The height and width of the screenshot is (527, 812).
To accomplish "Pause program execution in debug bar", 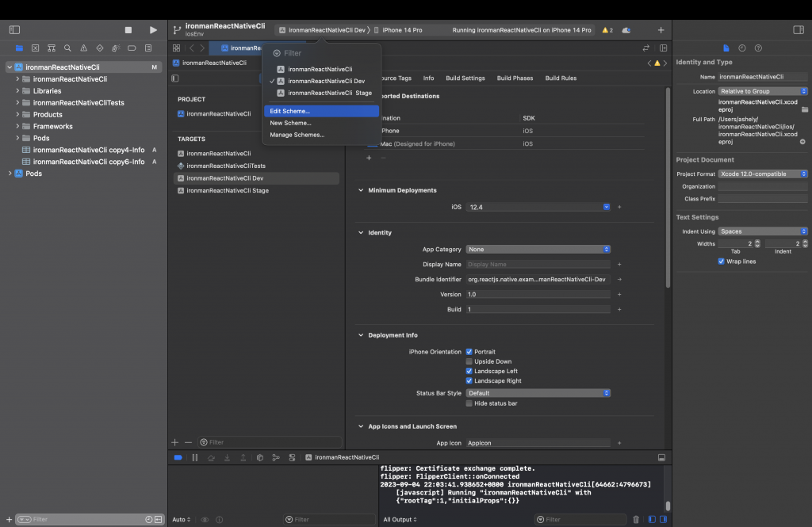I will pos(194,458).
